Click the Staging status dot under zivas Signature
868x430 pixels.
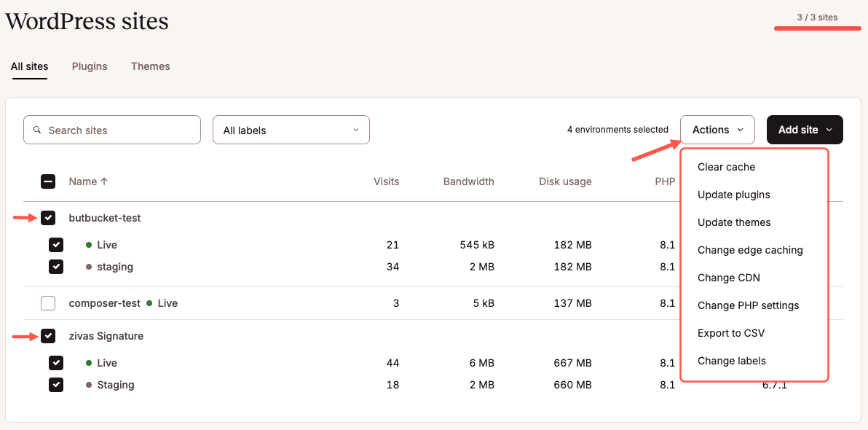[x=90, y=385]
